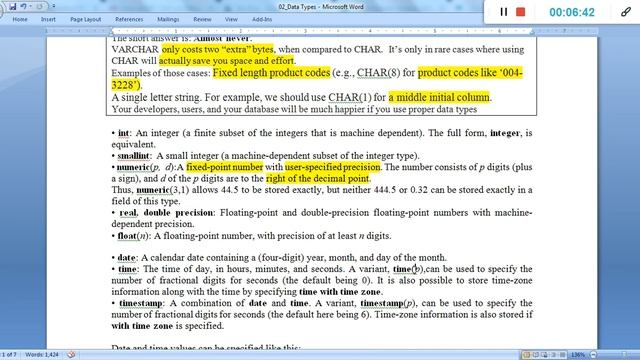
Task: Open the Customize Quick Access Toolbar dropdown
Action: (53, 7)
